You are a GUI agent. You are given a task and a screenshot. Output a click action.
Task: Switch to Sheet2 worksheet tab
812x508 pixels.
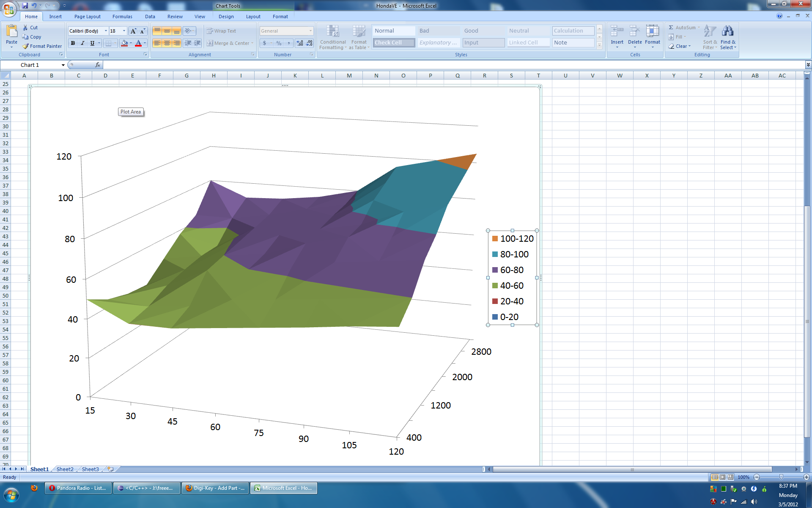pyautogui.click(x=65, y=469)
